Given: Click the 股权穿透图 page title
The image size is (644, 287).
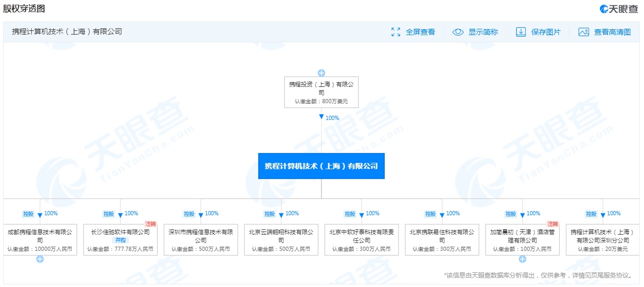Looking at the screenshot, I should click(x=24, y=9).
